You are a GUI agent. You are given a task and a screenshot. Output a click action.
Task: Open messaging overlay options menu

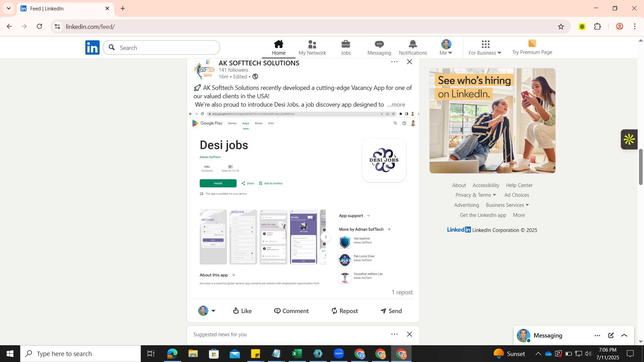tap(597, 336)
